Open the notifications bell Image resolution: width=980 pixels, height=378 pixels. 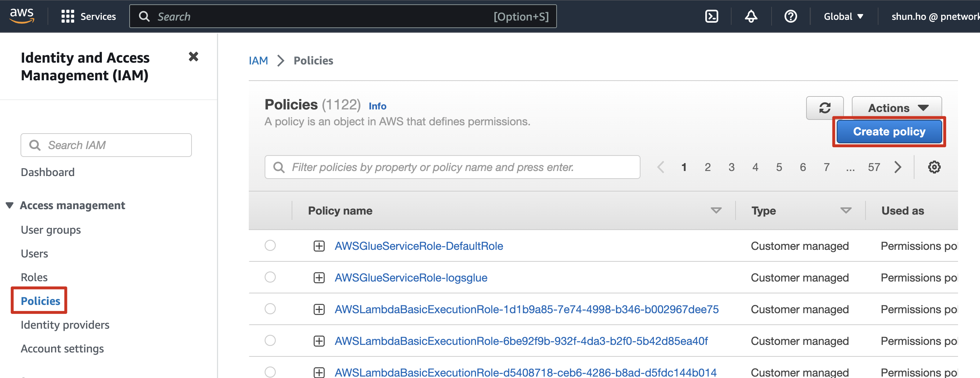[751, 16]
